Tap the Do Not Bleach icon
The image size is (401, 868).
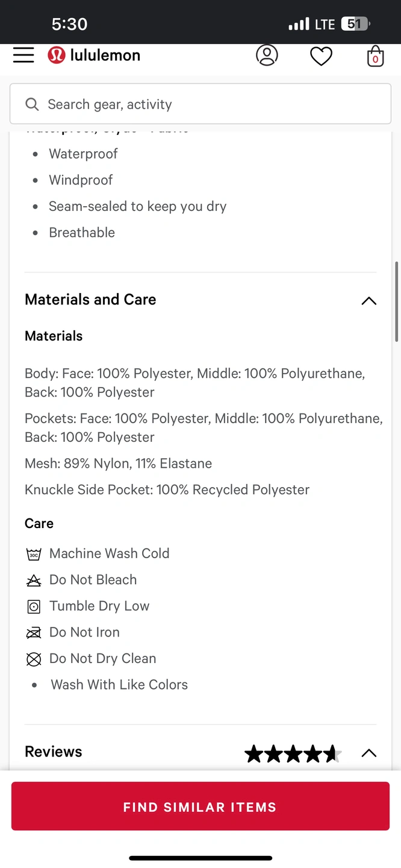click(34, 580)
